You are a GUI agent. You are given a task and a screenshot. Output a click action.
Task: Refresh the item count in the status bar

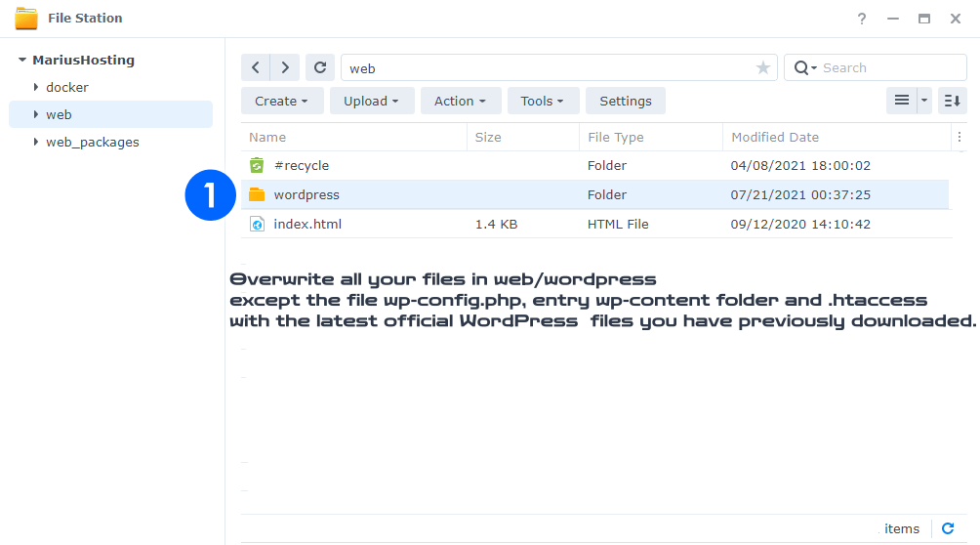click(x=948, y=528)
